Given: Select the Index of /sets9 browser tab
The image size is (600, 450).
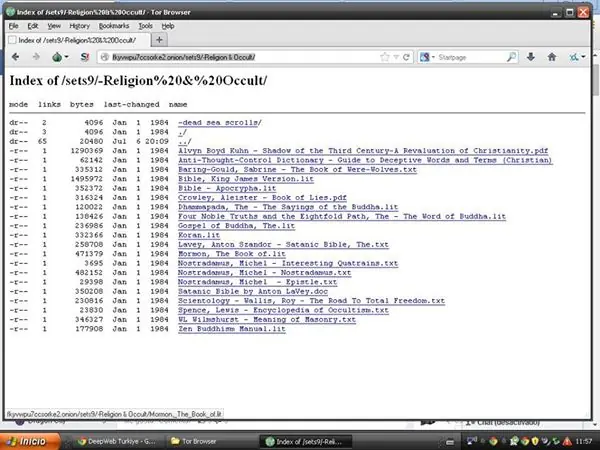Looking at the screenshot, I should pos(78,40).
